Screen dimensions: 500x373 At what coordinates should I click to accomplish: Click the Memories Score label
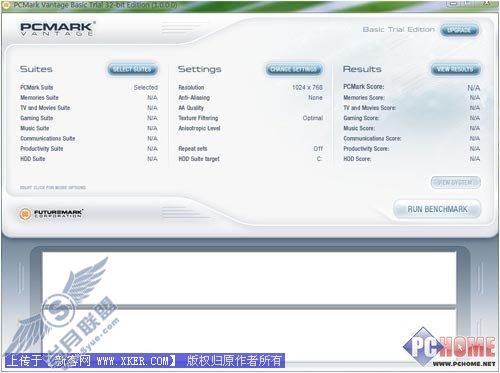tap(364, 98)
